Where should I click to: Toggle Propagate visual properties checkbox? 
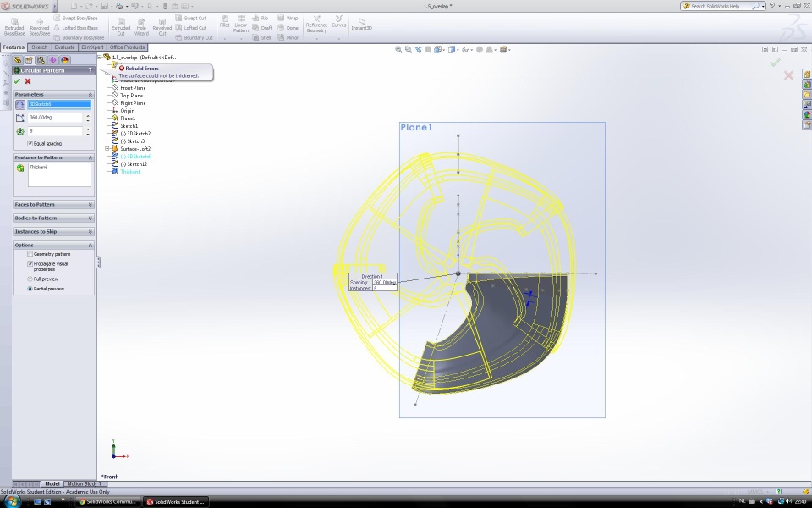30,264
